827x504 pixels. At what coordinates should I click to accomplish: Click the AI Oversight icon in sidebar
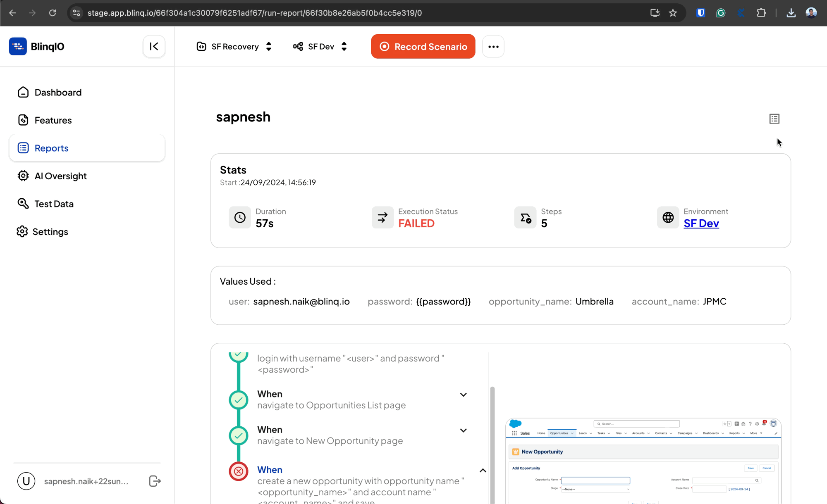[x=24, y=176]
